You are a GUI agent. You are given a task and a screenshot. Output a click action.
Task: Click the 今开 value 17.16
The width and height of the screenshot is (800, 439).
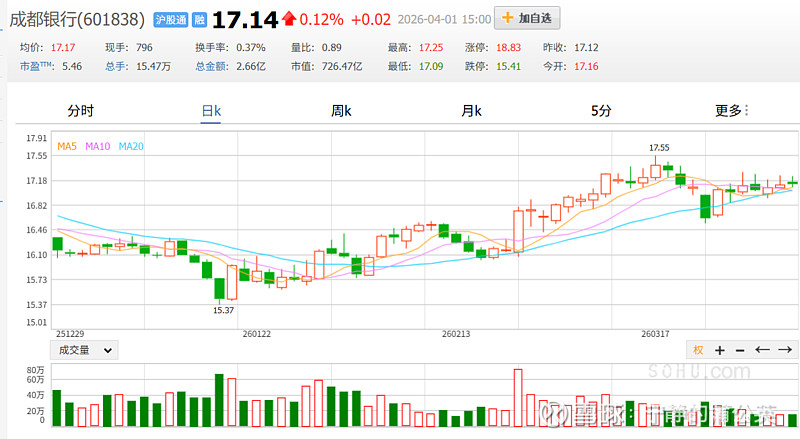pyautogui.click(x=586, y=66)
